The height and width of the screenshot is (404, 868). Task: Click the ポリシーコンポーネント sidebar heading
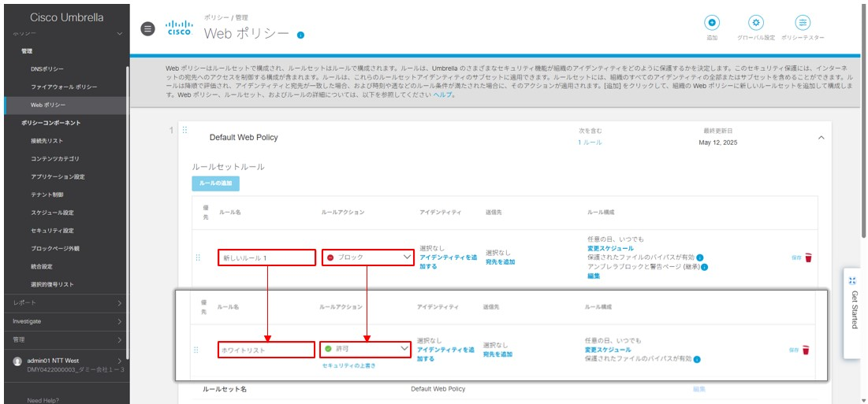pyautogui.click(x=51, y=123)
